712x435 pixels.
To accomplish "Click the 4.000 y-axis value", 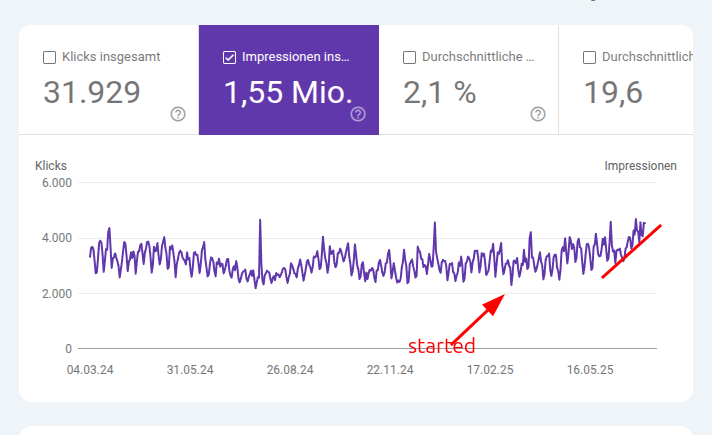I will point(57,238).
